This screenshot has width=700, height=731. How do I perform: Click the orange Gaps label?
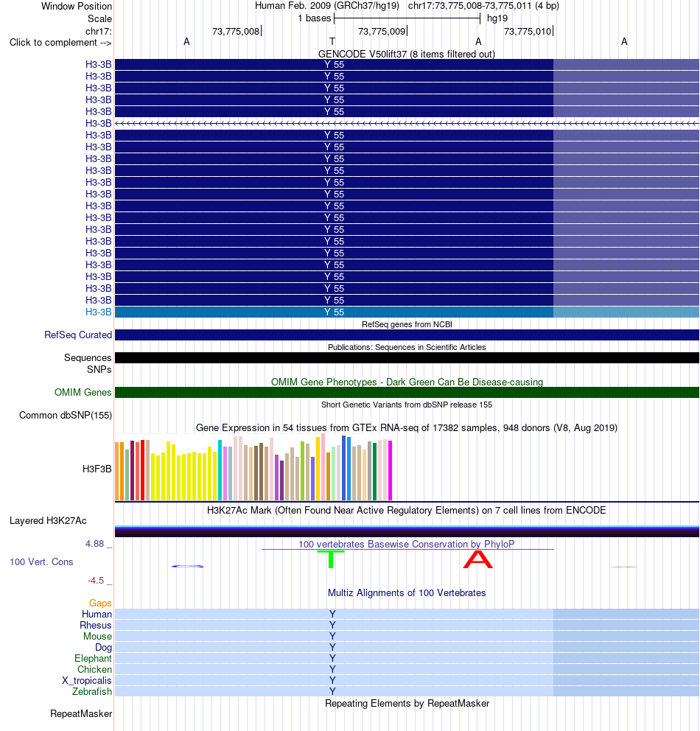(100, 604)
